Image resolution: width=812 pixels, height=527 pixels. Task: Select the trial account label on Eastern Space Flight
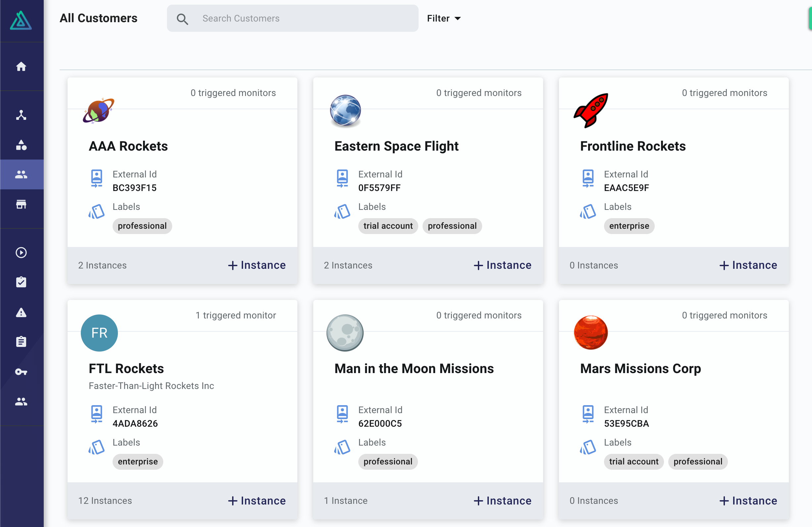click(388, 226)
